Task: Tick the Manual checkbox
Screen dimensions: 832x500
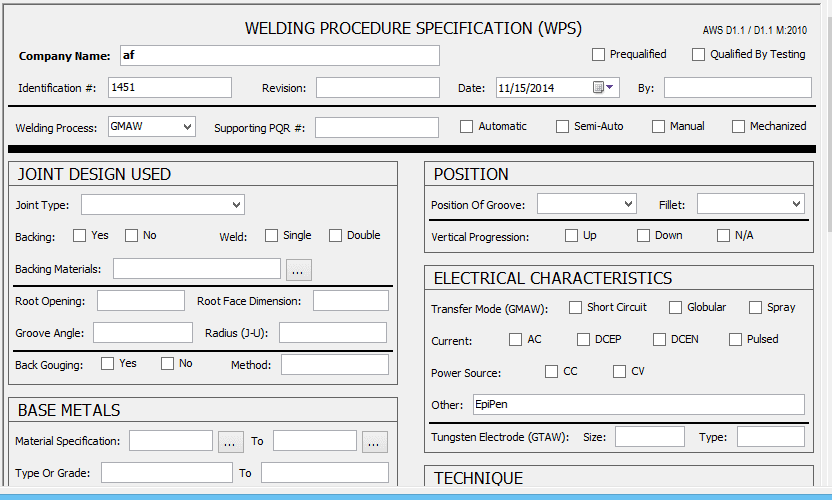Action: pos(658,127)
